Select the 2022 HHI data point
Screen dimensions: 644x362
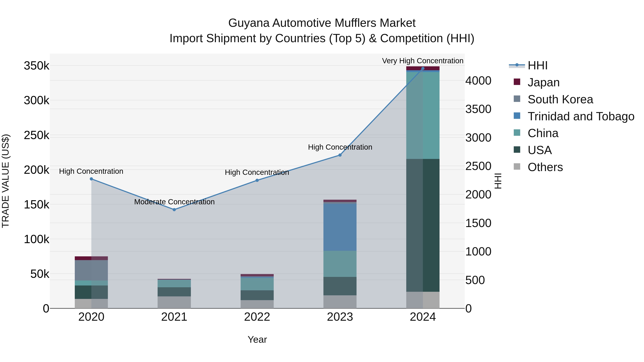pyautogui.click(x=257, y=180)
